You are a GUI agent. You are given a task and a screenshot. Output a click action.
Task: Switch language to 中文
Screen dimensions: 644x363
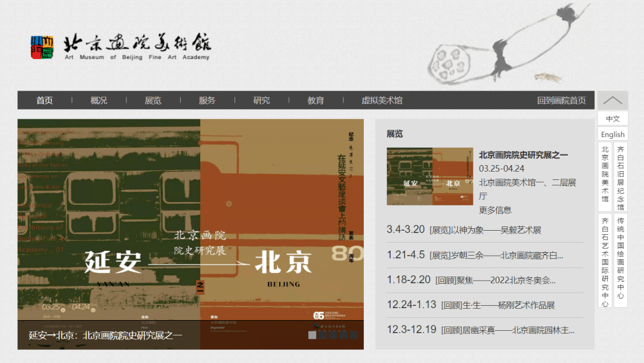[x=612, y=119]
